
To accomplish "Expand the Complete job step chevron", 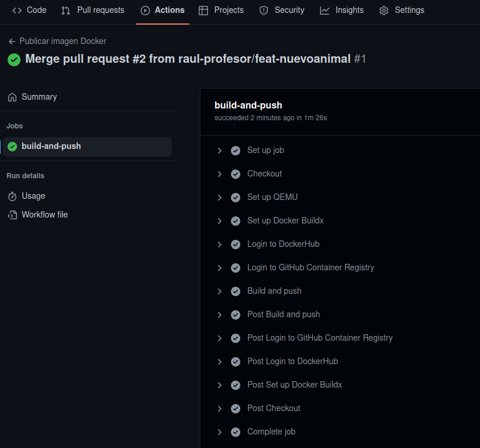I will [x=220, y=432].
